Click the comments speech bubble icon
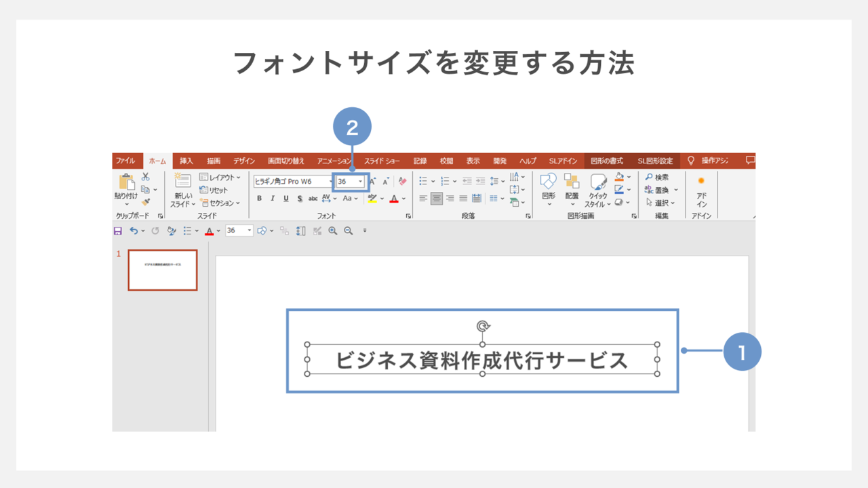 tap(750, 161)
